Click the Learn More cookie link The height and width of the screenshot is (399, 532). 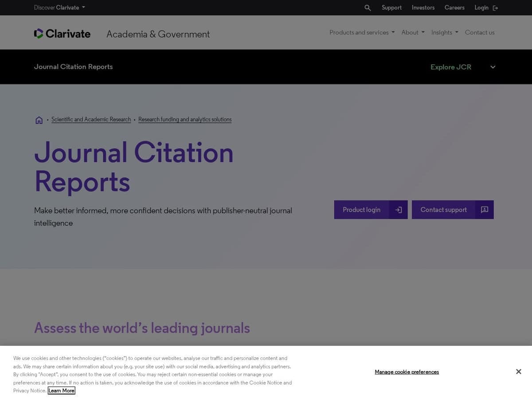pos(61,391)
